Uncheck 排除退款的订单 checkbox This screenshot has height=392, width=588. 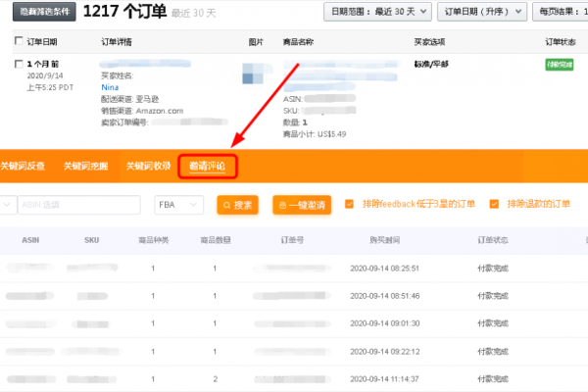click(x=494, y=204)
